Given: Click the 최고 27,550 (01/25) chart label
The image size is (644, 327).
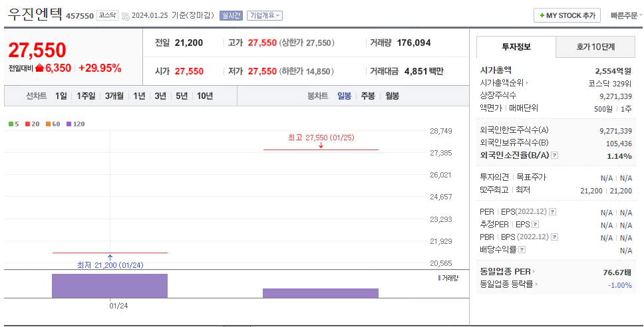Looking at the screenshot, I should (321, 138).
